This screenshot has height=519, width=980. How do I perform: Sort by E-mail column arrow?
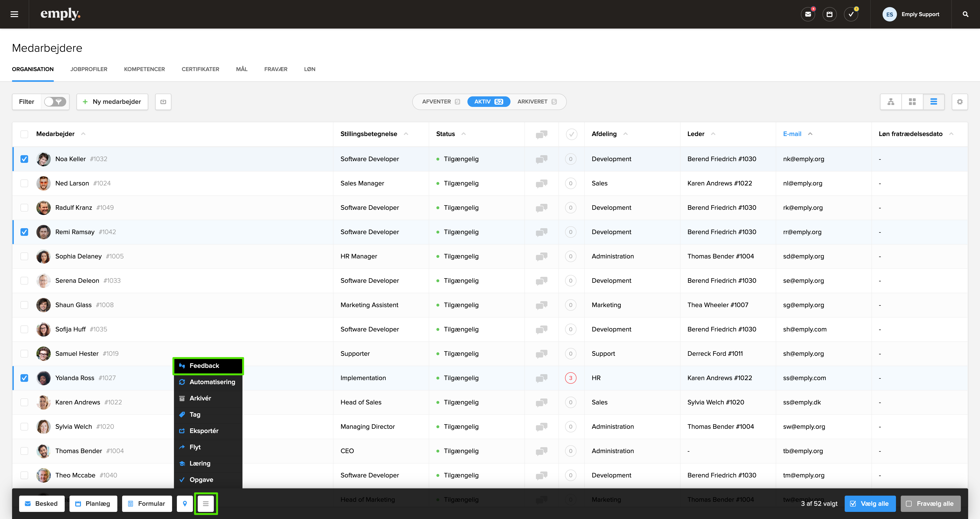coord(810,134)
